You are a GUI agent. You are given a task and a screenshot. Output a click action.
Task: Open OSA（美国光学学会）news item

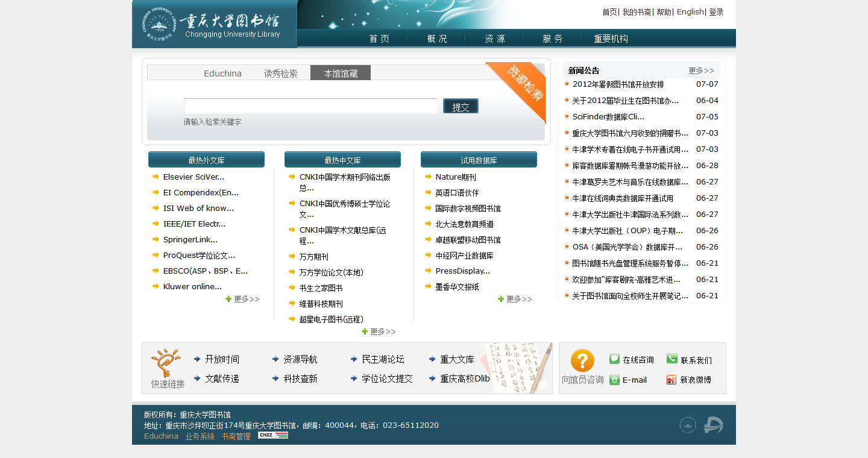[x=627, y=247]
